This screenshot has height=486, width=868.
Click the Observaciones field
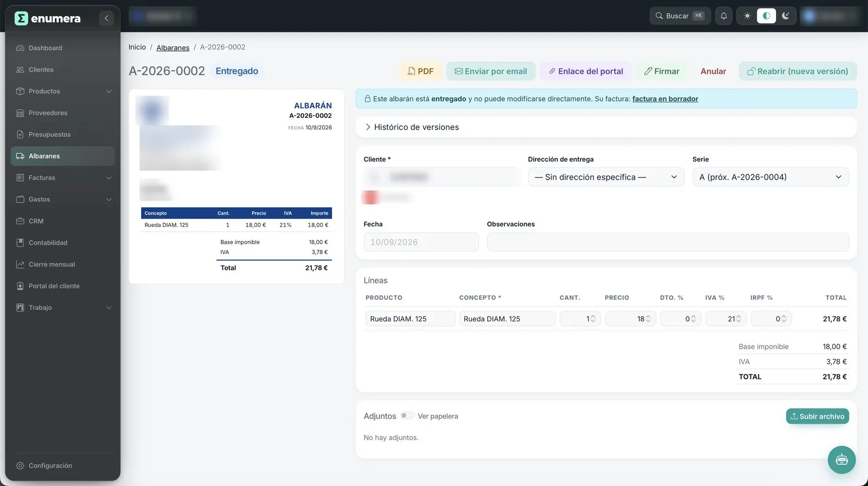tap(668, 242)
